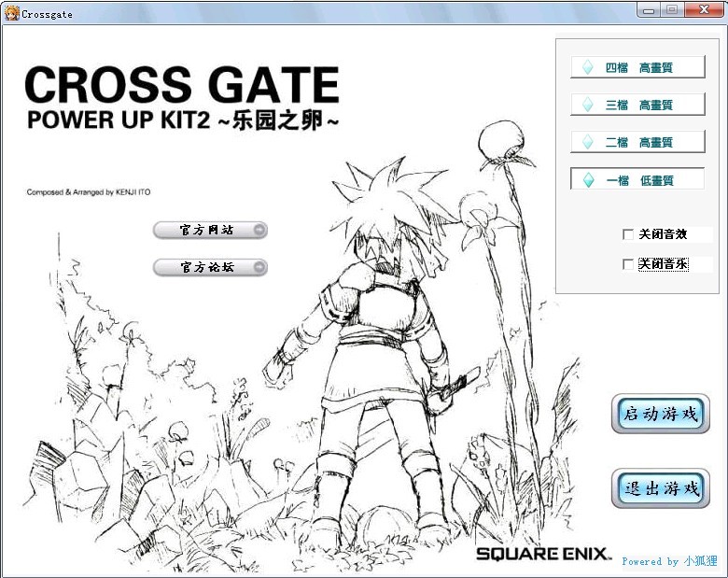Open the 官方网站 official website label
The image size is (728, 578).
[206, 230]
